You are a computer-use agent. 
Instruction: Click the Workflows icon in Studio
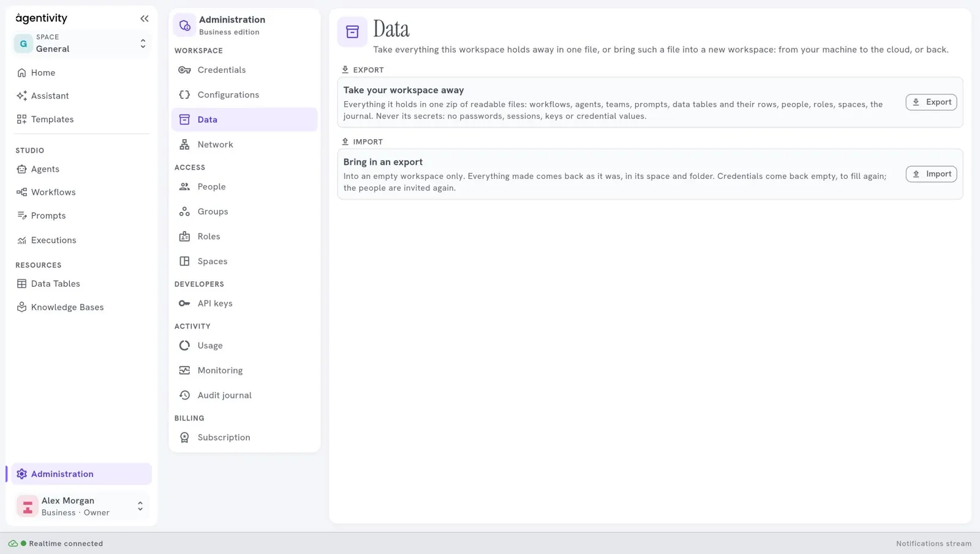tap(21, 192)
